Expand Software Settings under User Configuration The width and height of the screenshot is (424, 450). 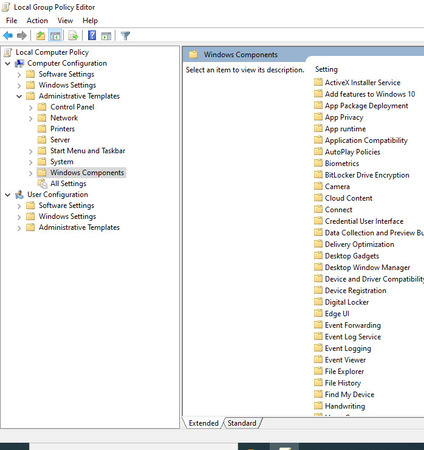coord(19,206)
